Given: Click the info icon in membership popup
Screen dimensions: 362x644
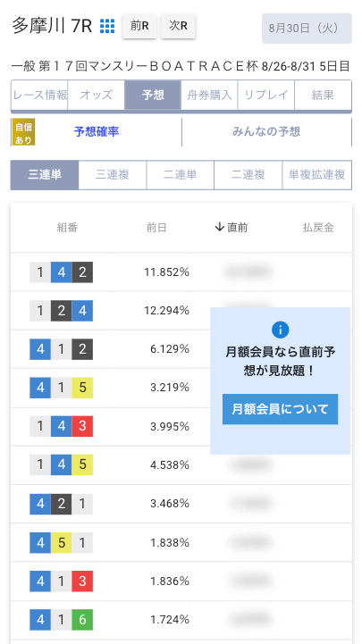Looking at the screenshot, I should click(x=281, y=330).
